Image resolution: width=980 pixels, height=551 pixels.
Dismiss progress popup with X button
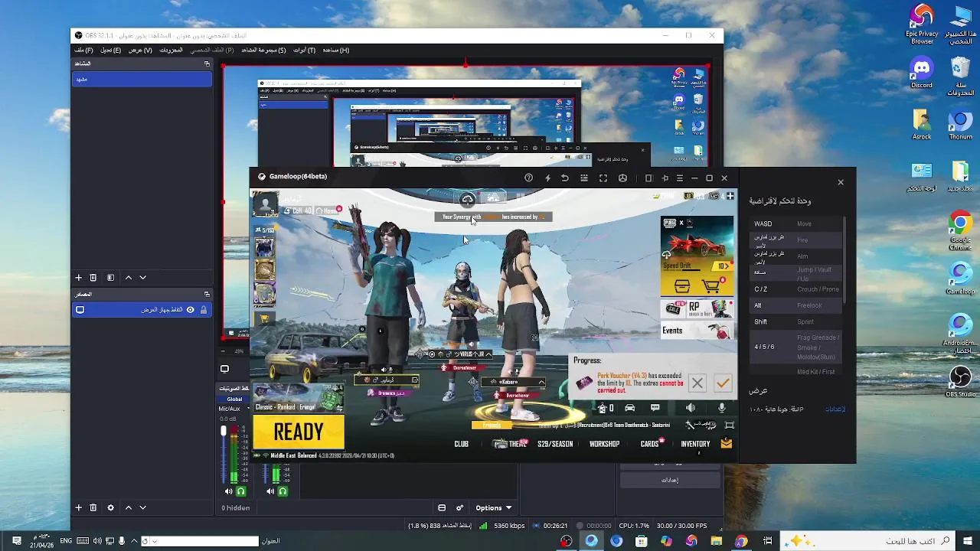(697, 383)
